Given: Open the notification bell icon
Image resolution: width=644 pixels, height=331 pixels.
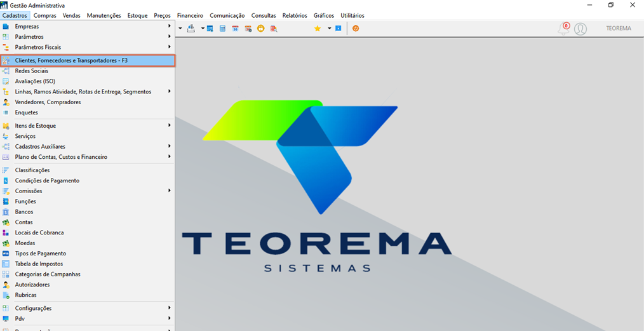Looking at the screenshot, I should pyautogui.click(x=563, y=29).
